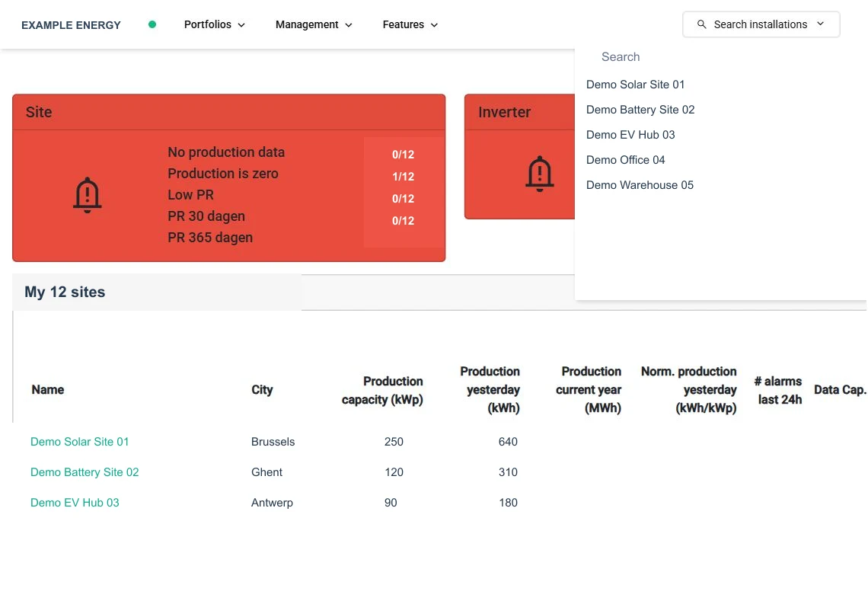Screen dimensions: 868x604
Task: Click the 0/12 count for Low PR
Action: tap(403, 199)
